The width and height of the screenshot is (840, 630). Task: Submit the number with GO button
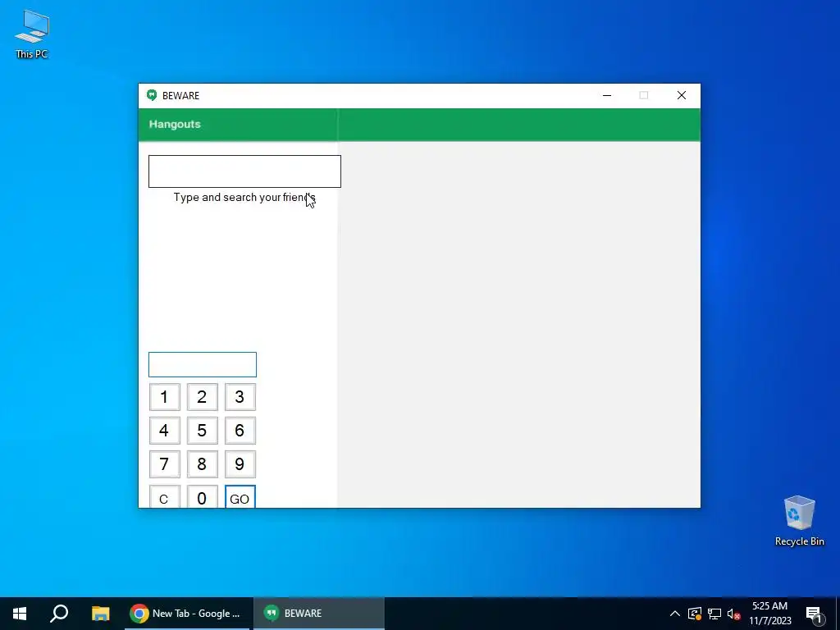click(x=240, y=496)
